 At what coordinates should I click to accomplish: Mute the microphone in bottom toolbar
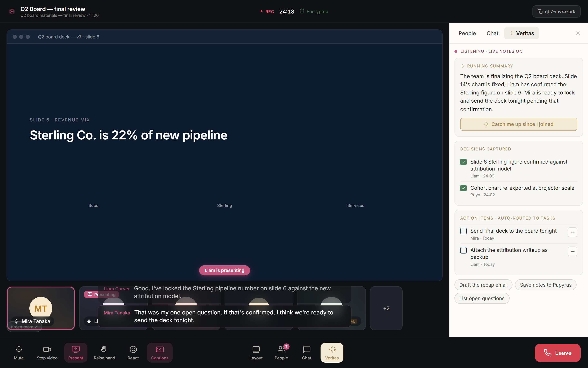[x=19, y=352]
